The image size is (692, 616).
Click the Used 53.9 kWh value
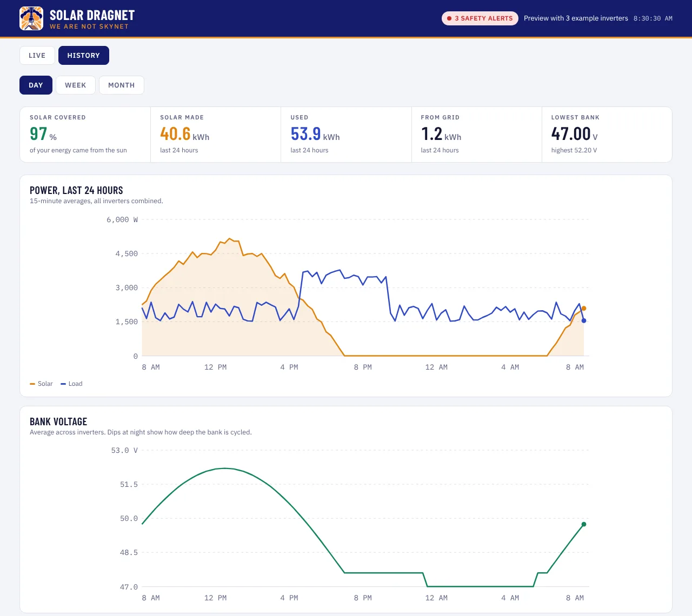(x=315, y=134)
